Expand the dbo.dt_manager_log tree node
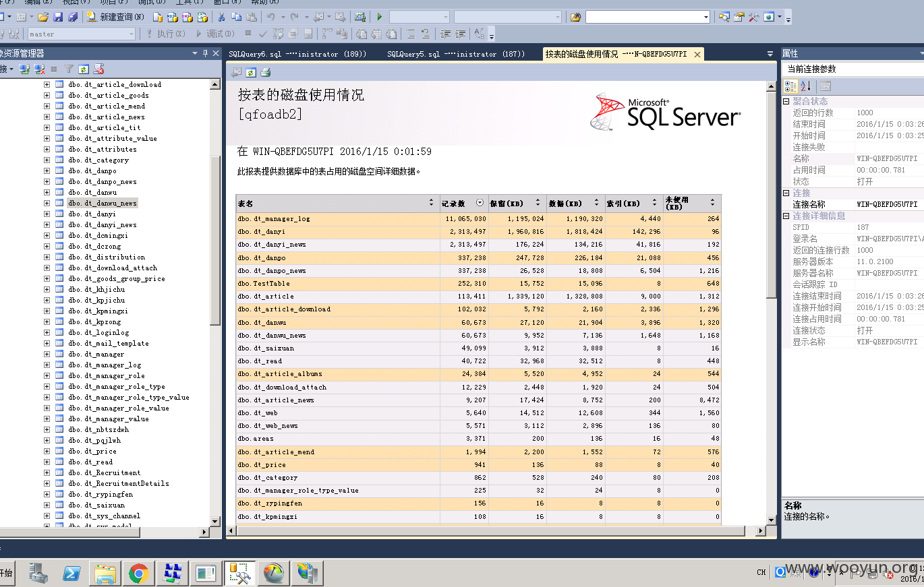 pos(47,365)
